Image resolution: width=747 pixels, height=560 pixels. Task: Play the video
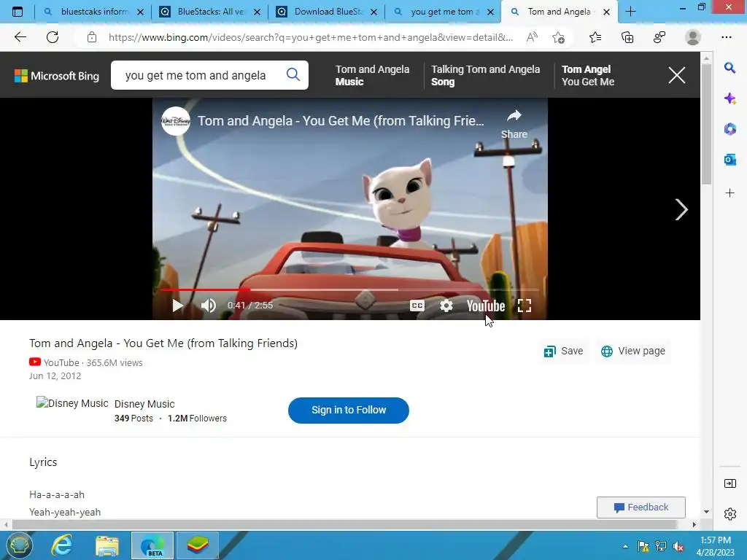(177, 306)
